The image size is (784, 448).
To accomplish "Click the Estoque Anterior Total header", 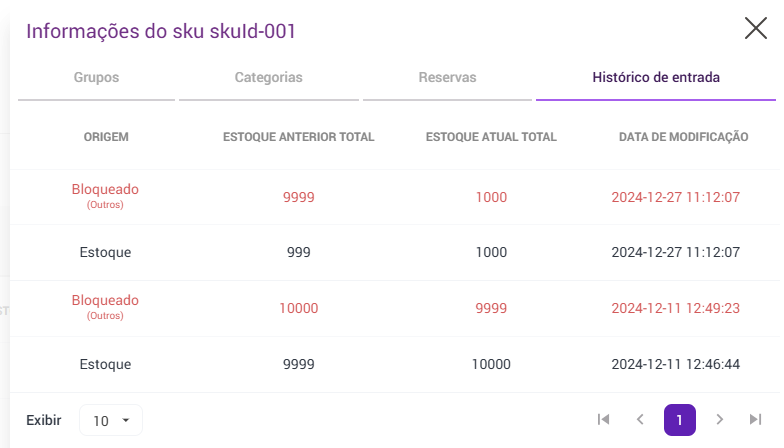I will click(x=298, y=137).
